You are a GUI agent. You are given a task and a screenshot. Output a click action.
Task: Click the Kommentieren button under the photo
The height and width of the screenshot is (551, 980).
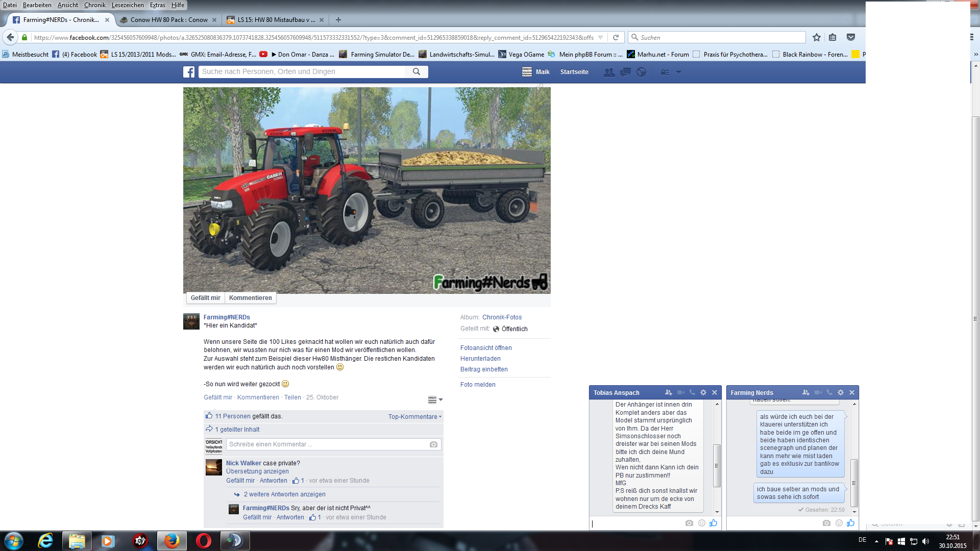(250, 298)
